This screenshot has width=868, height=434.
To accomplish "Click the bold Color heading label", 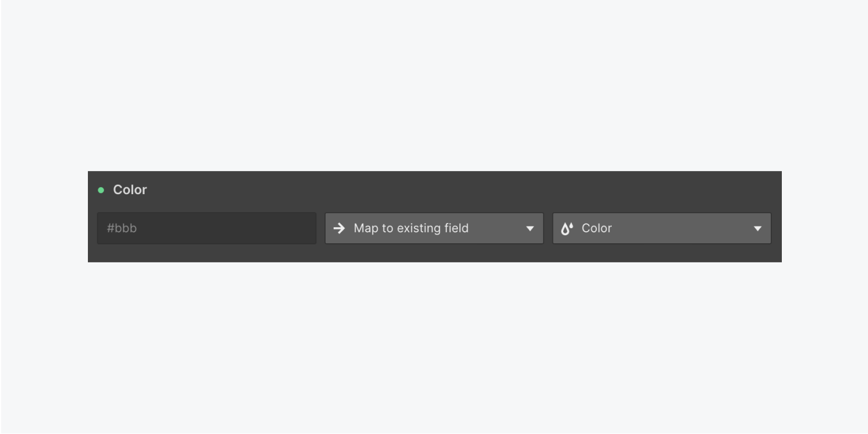I will pos(130,190).
